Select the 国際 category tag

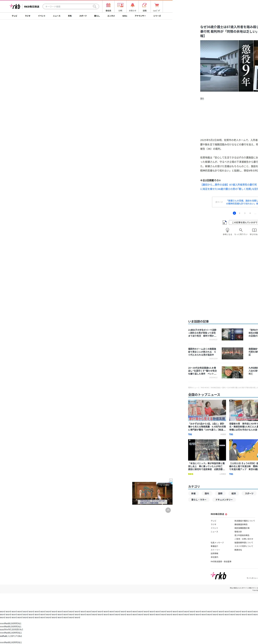[220, 493]
